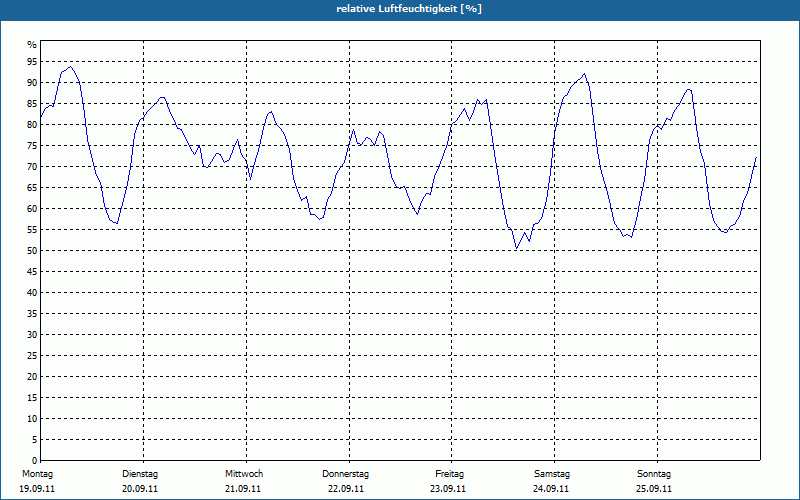The width and height of the screenshot is (800, 500).
Task: Click the y-axis value '75'
Action: click(32, 146)
